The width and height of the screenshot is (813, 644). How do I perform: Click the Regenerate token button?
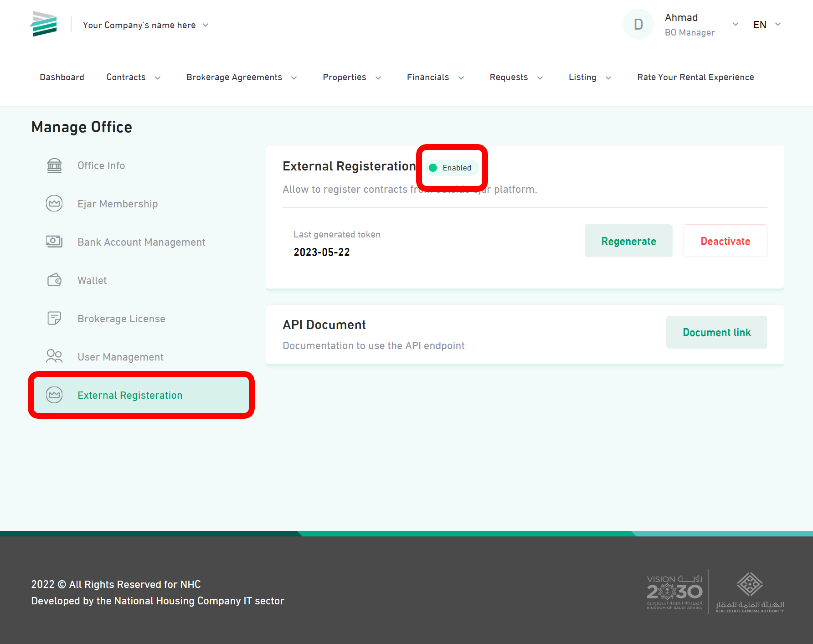click(x=628, y=241)
